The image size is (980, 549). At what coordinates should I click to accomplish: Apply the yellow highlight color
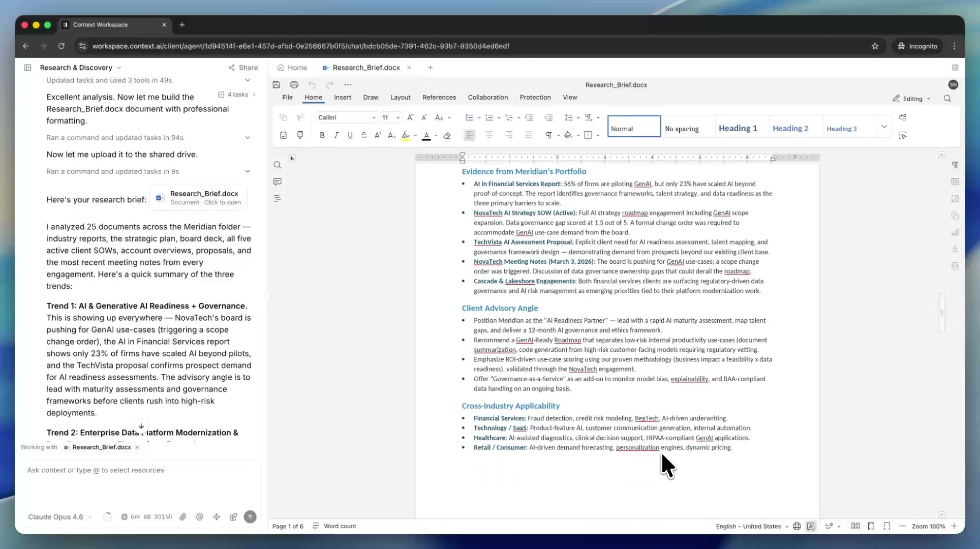tap(406, 135)
